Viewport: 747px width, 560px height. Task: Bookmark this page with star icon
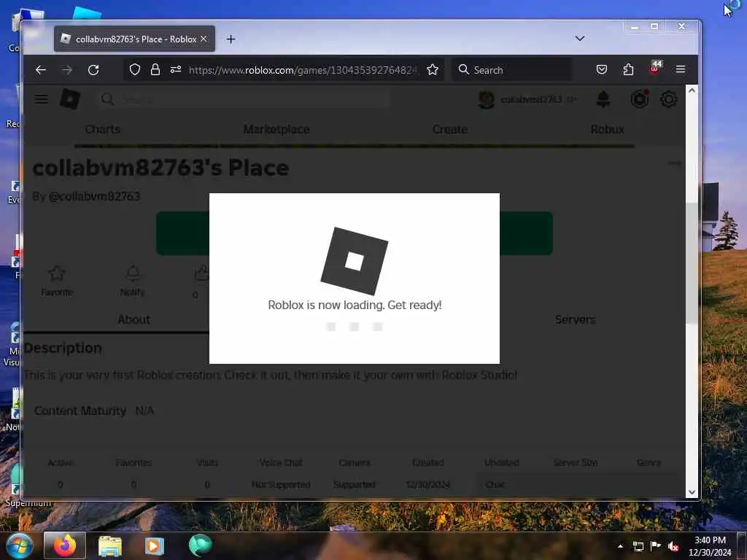(x=433, y=69)
